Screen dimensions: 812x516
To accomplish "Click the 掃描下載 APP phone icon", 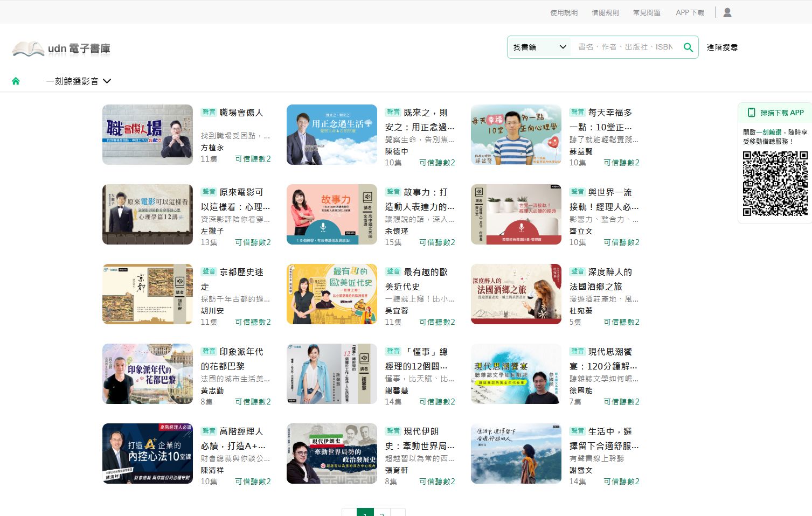I will (751, 113).
